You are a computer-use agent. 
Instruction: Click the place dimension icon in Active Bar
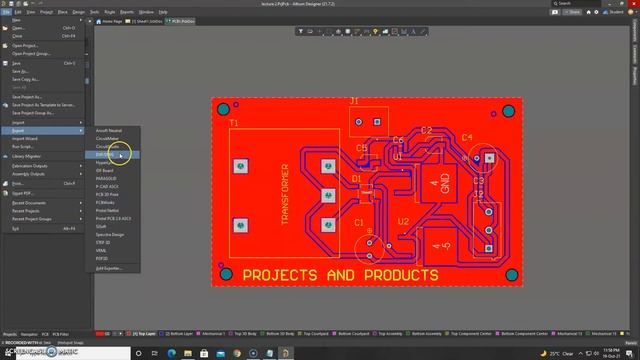[404, 31]
